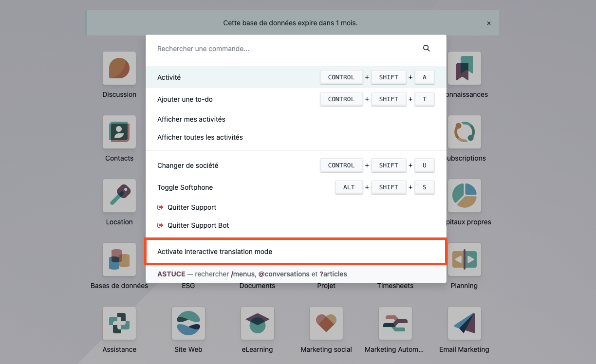This screenshot has height=364, width=596.
Task: Focus the Rechercher une commande field
Action: pos(287,49)
